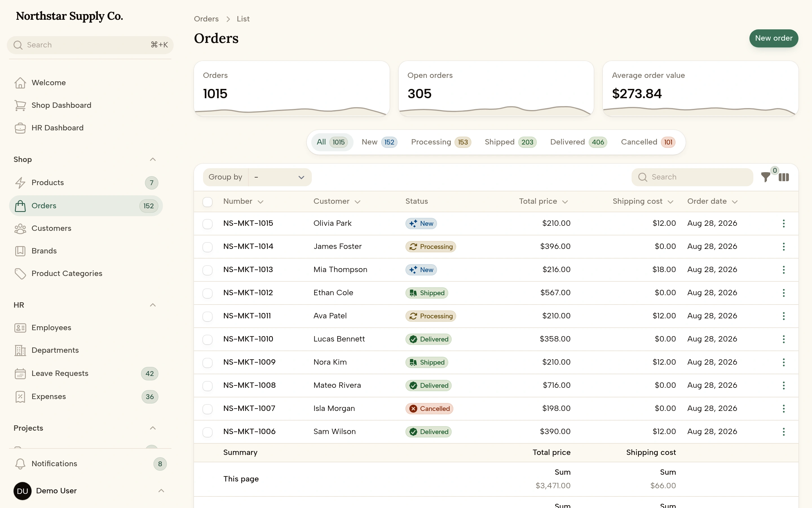
Task: Switch to the Shipped tab
Action: pyautogui.click(x=510, y=142)
